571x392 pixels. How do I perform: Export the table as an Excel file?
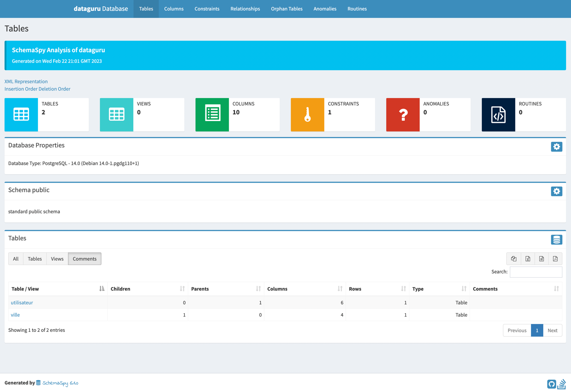(528, 259)
